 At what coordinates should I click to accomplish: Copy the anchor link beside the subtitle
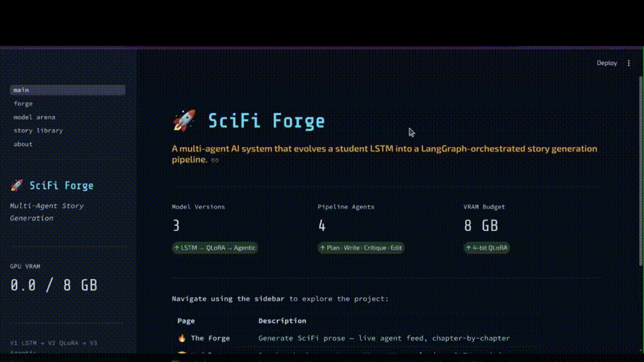coord(215,160)
